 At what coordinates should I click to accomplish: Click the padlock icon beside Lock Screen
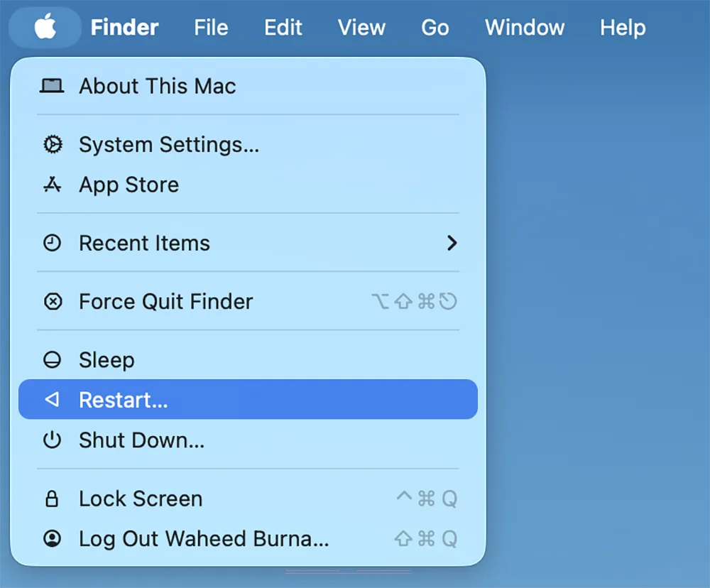pyautogui.click(x=53, y=499)
